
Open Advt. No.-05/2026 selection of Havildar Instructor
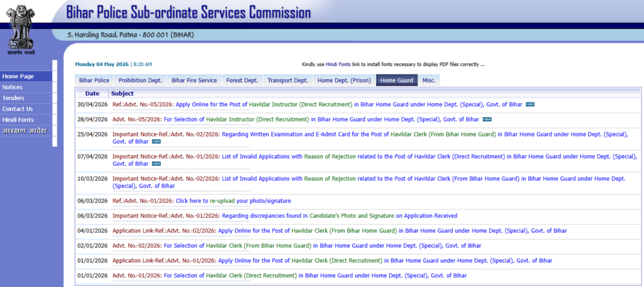click(296, 119)
